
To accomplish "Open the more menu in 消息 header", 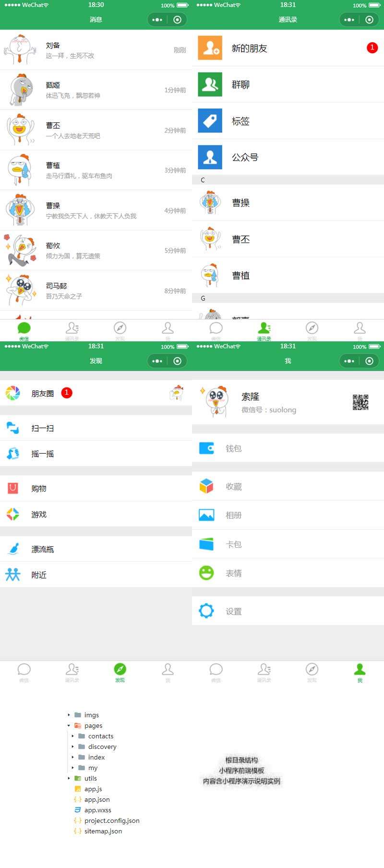I will (x=157, y=20).
